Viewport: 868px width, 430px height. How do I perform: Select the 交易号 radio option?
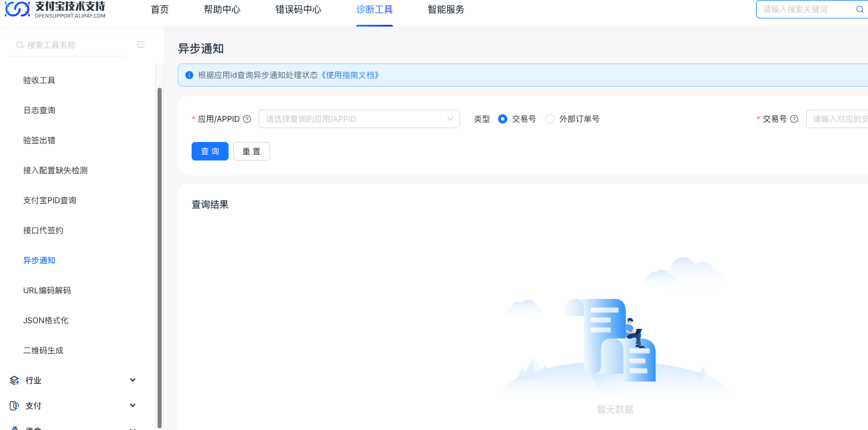coord(503,119)
